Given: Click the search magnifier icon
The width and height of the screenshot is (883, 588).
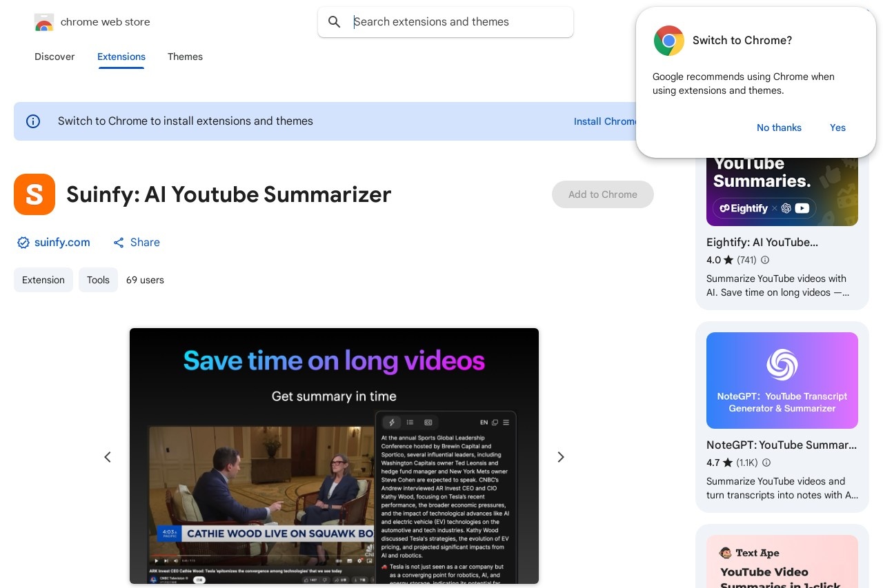Looking at the screenshot, I should 335,22.
